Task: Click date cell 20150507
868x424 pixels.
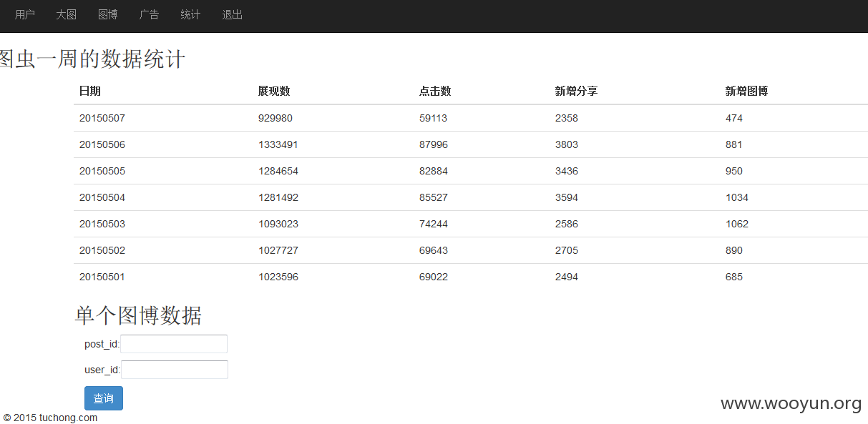Action: coord(102,118)
